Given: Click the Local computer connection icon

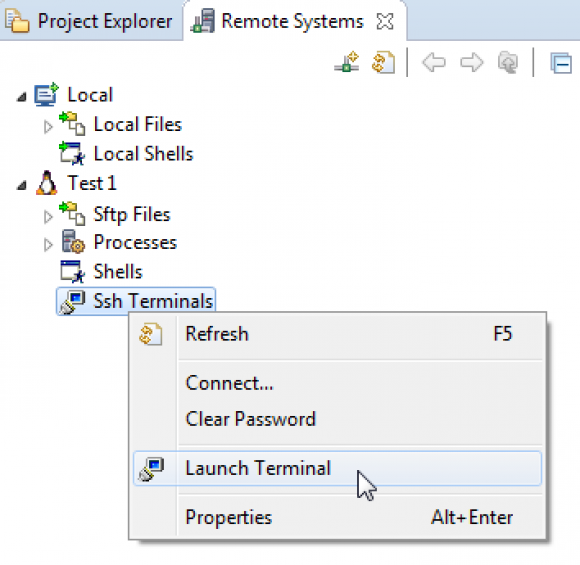Looking at the screenshot, I should [46, 94].
